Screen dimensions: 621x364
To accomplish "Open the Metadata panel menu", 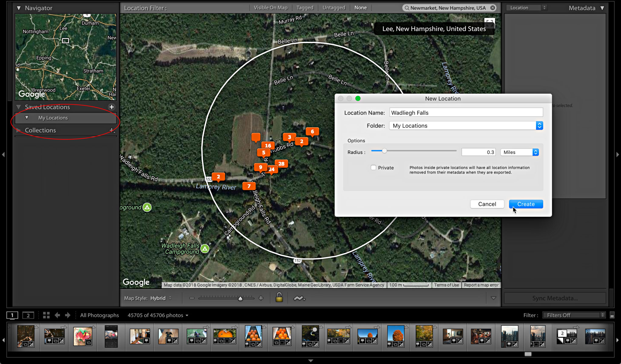I will pyautogui.click(x=602, y=8).
